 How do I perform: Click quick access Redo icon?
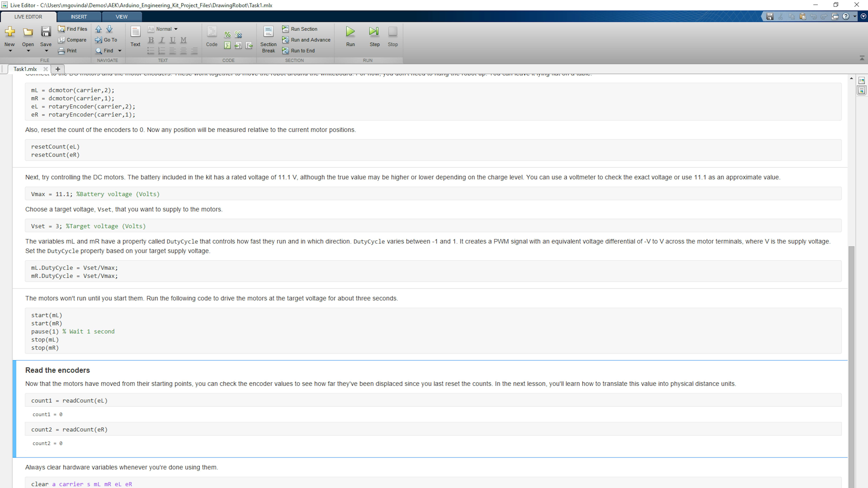click(824, 16)
